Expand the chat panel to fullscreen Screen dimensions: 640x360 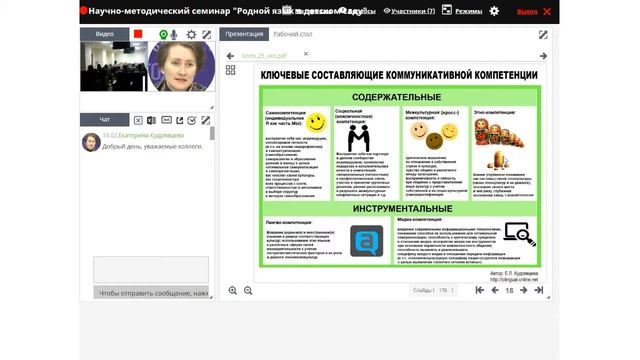tap(206, 120)
